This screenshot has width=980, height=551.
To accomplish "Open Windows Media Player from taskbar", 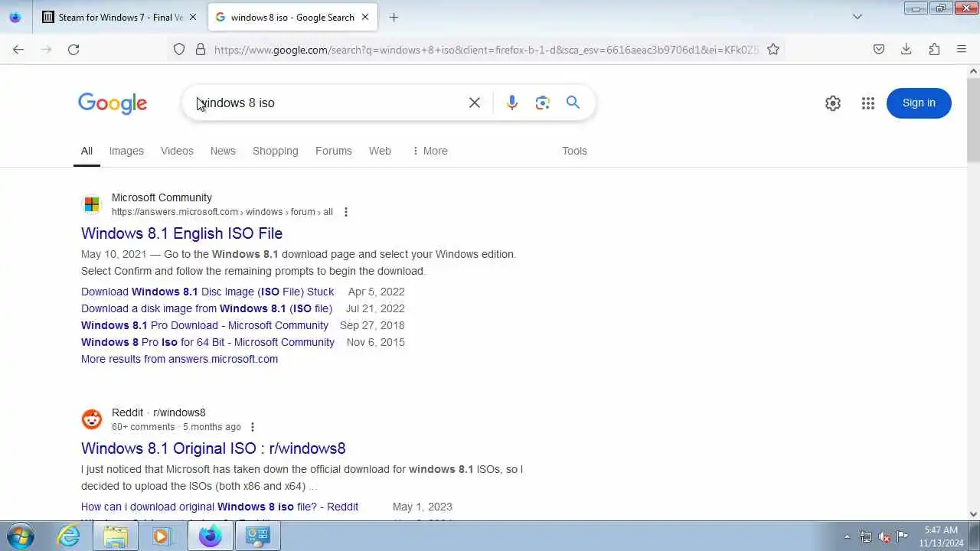I will click(161, 536).
